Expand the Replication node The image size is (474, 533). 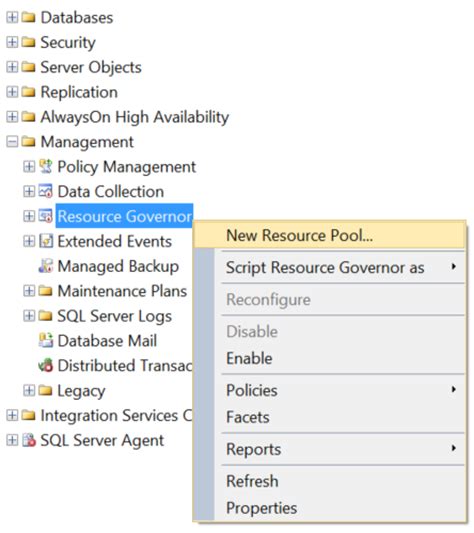tap(12, 92)
